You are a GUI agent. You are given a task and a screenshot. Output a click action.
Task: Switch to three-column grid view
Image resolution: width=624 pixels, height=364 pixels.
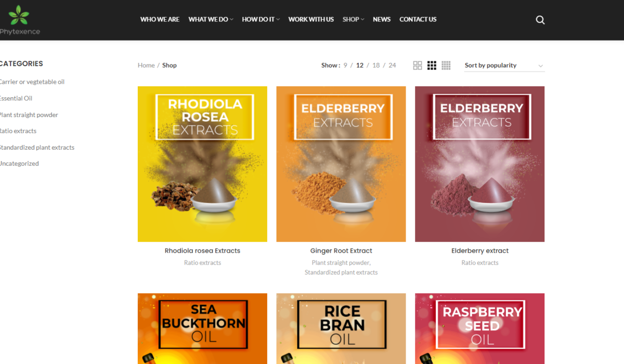(432, 66)
